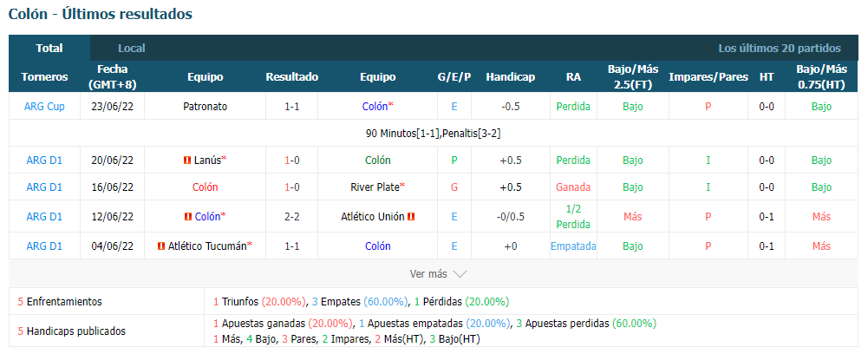Open the ARG Cup tournament link
This screenshot has width=868, height=354.
click(x=44, y=107)
